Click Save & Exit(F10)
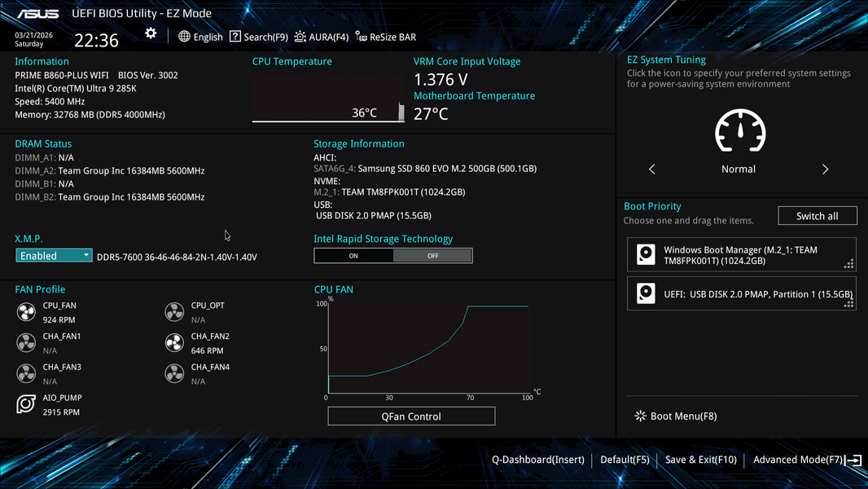868x489 pixels. coord(701,460)
